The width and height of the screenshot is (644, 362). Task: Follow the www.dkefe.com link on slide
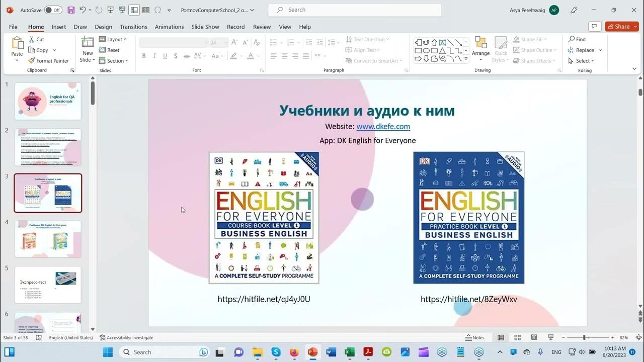(383, 127)
